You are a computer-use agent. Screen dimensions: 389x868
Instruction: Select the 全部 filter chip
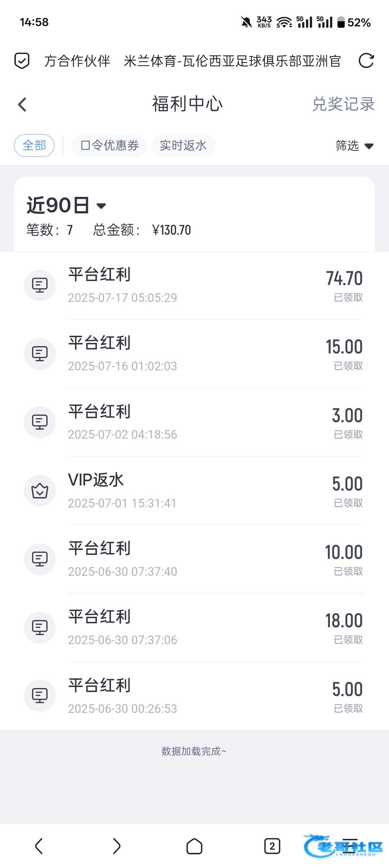pos(34,145)
